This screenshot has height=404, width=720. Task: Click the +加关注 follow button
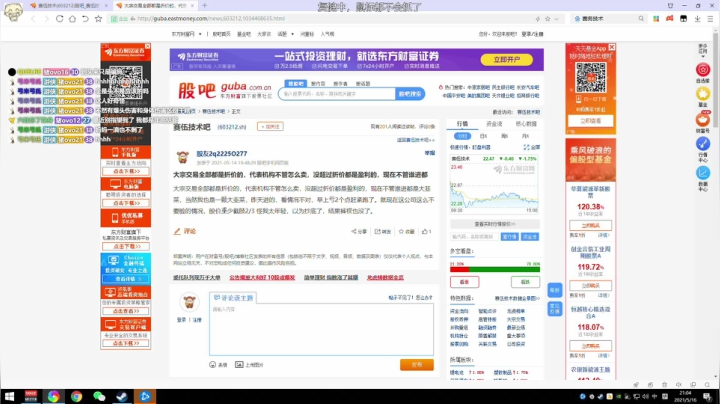point(270,127)
